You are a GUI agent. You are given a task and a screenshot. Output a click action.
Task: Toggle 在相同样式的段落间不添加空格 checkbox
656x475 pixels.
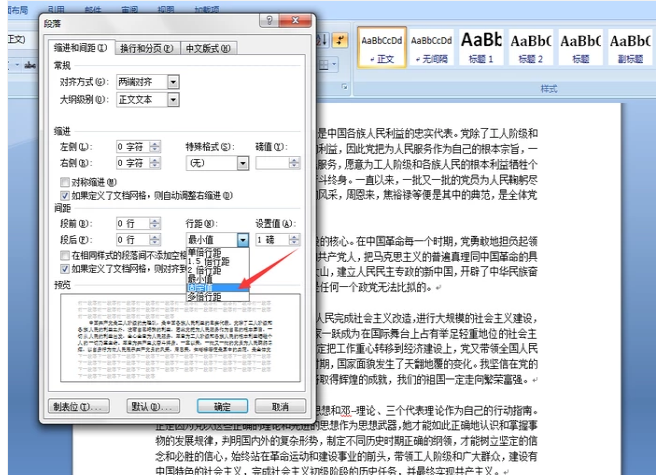coord(65,257)
